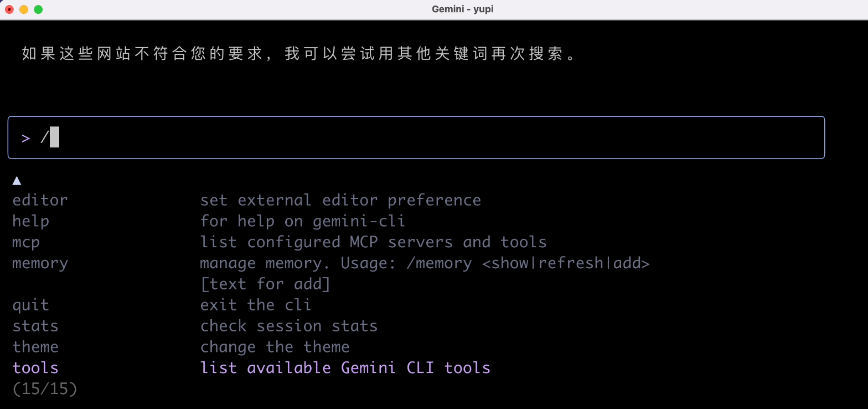Pick the /theme command entry

pyautogui.click(x=35, y=346)
